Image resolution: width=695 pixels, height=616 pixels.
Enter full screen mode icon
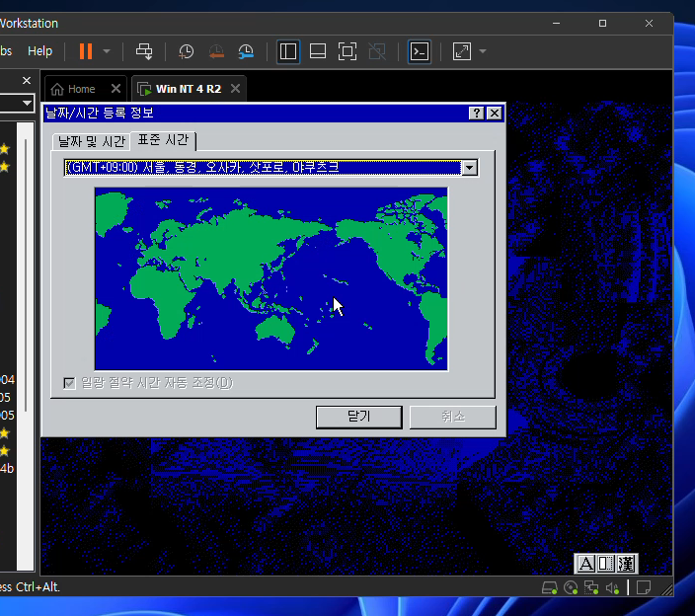tap(347, 51)
